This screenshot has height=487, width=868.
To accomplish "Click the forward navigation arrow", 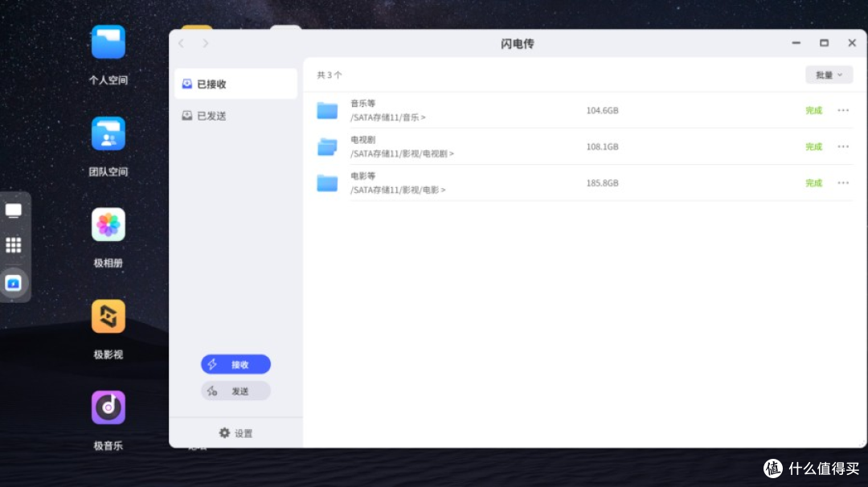I will click(x=206, y=43).
